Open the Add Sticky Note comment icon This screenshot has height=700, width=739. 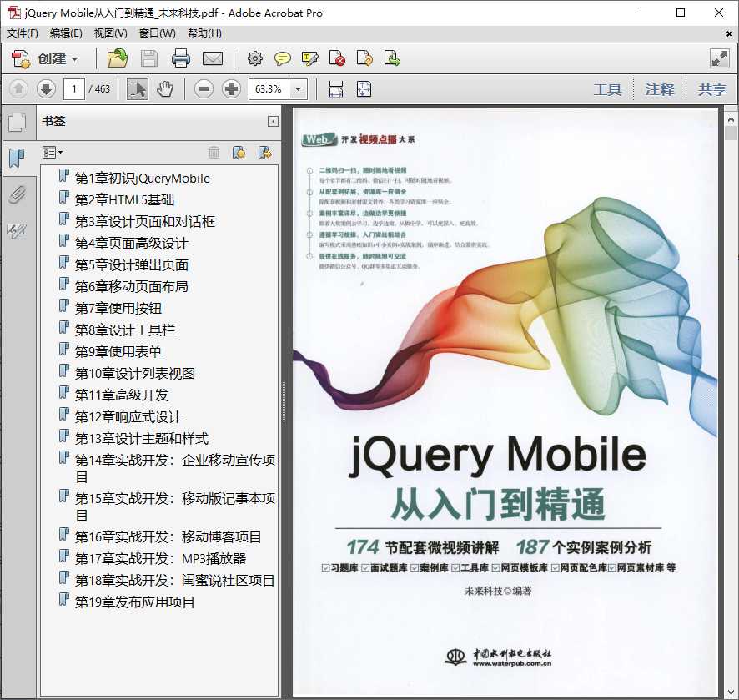coord(283,58)
